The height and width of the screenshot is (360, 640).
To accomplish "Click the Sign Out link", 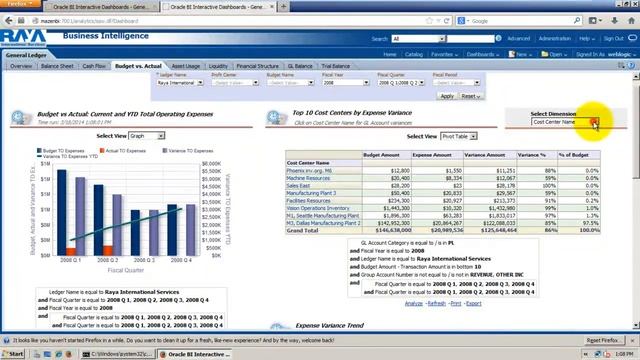I will [x=613, y=38].
